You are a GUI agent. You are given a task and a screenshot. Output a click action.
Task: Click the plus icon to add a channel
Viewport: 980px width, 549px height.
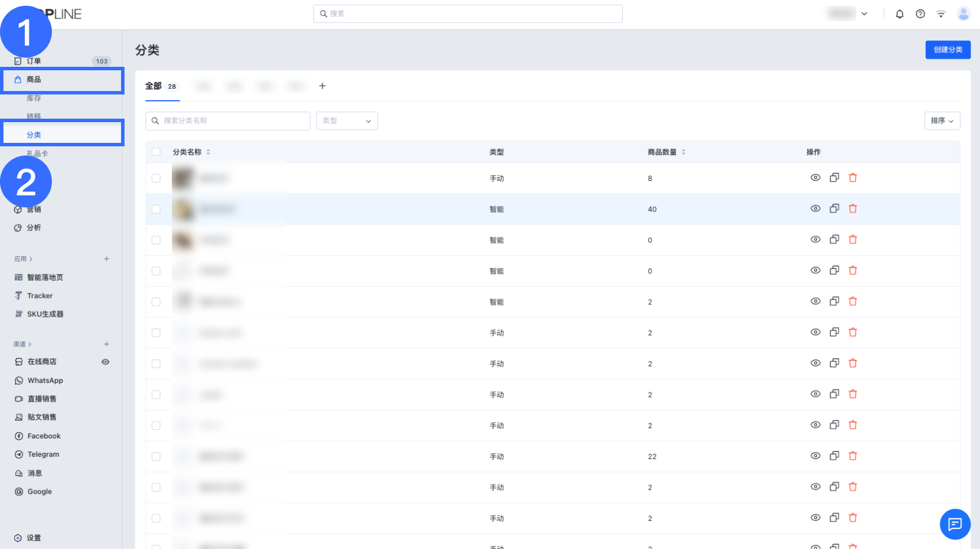pos(107,344)
